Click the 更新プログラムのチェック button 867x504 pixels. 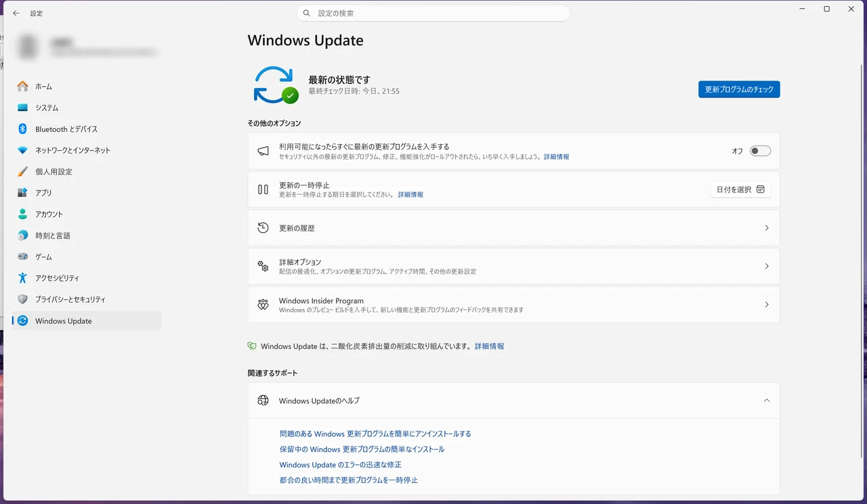(x=739, y=89)
